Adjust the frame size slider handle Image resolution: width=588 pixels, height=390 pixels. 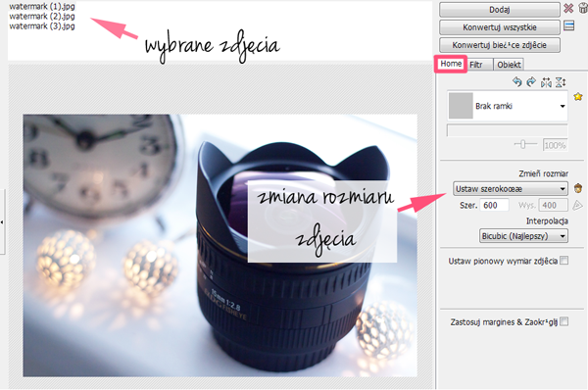523,144
